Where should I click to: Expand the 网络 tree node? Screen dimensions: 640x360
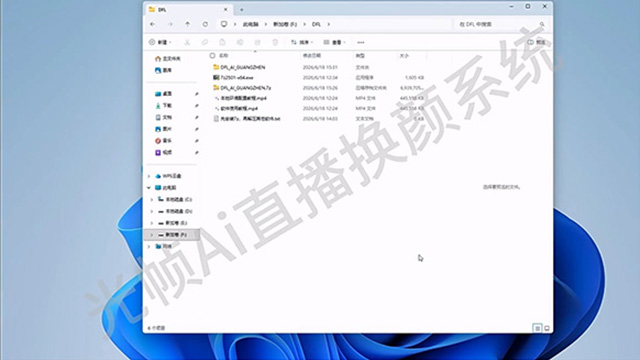[x=149, y=247]
